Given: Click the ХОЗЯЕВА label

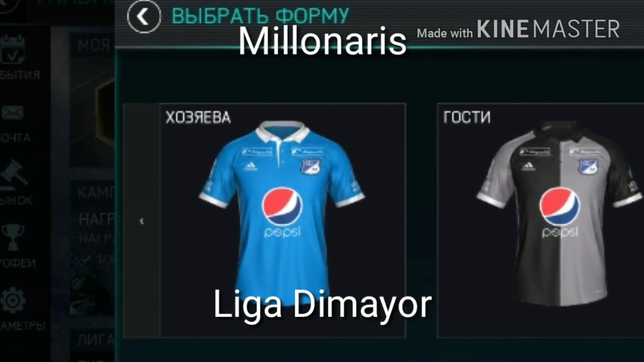Looking at the screenshot, I should click(x=198, y=118).
